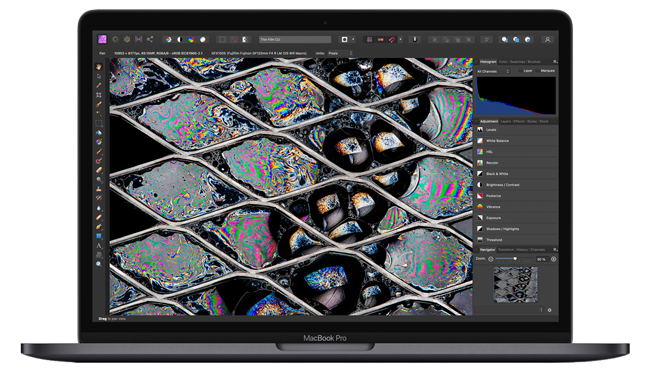Image resolution: width=650 pixels, height=372 pixels.
Task: Switch to the Effects tab
Action: [x=519, y=122]
